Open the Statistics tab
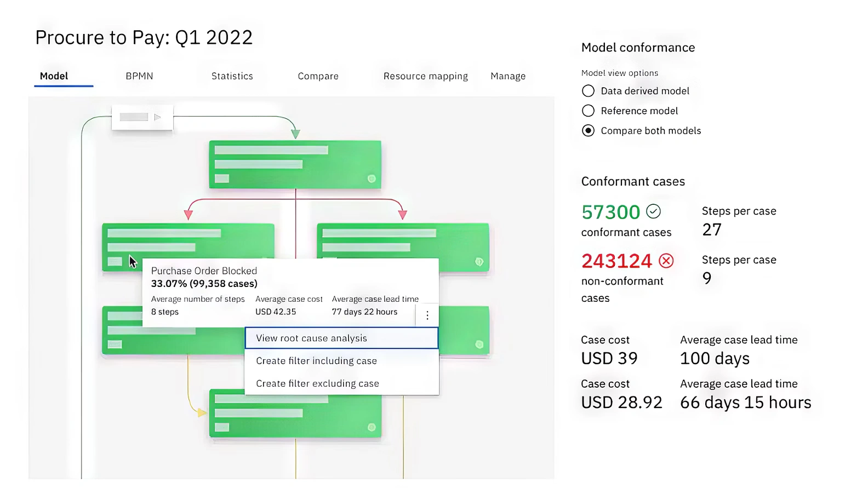 pyautogui.click(x=232, y=76)
